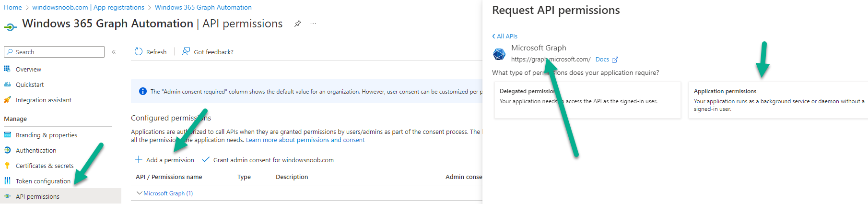This screenshot has height=204, width=868.
Task: Click the external link icon beside Docs
Action: coord(615,60)
